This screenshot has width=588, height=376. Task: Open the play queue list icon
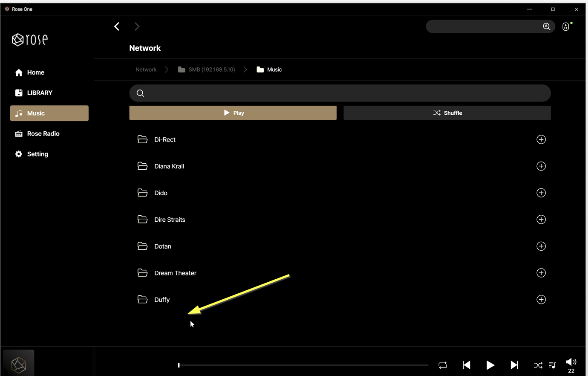(552, 365)
